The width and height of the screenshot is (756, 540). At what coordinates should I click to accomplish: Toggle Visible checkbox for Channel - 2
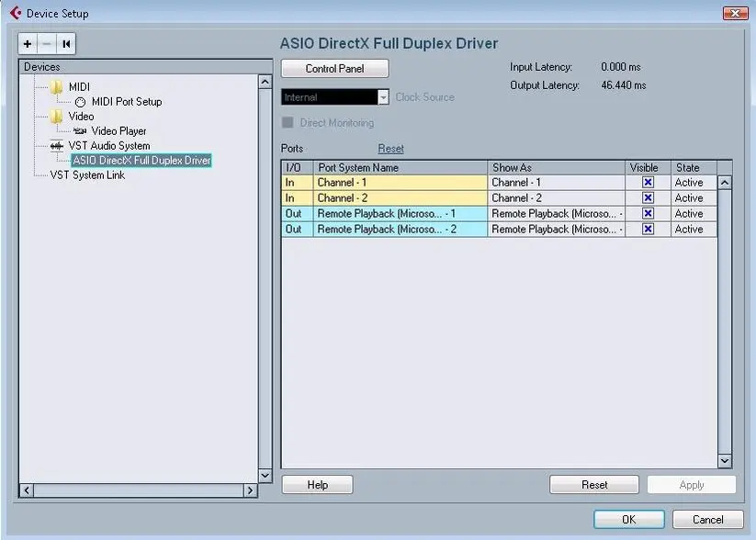click(x=648, y=198)
